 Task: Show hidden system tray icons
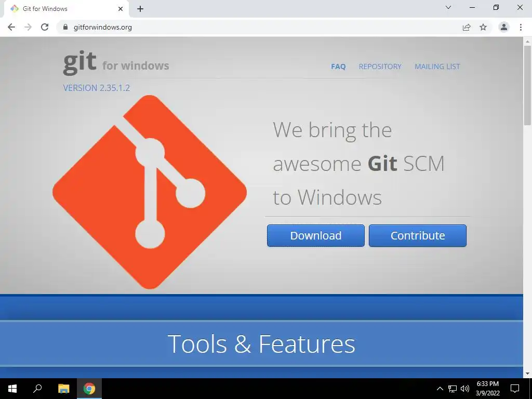[440, 389]
